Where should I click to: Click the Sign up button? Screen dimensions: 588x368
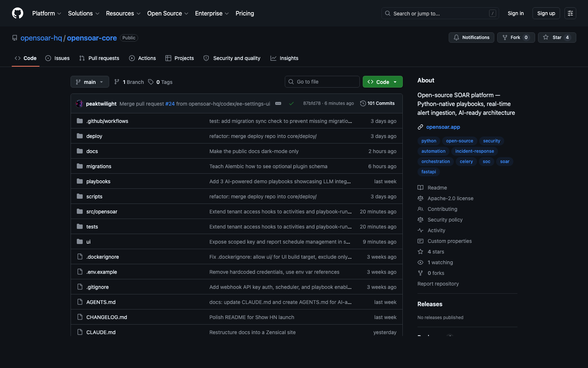pyautogui.click(x=546, y=13)
